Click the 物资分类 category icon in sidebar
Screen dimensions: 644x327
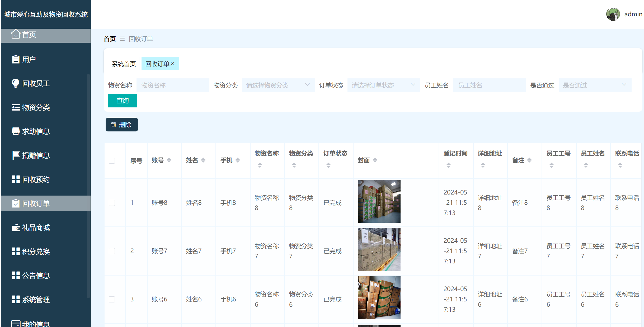16,107
